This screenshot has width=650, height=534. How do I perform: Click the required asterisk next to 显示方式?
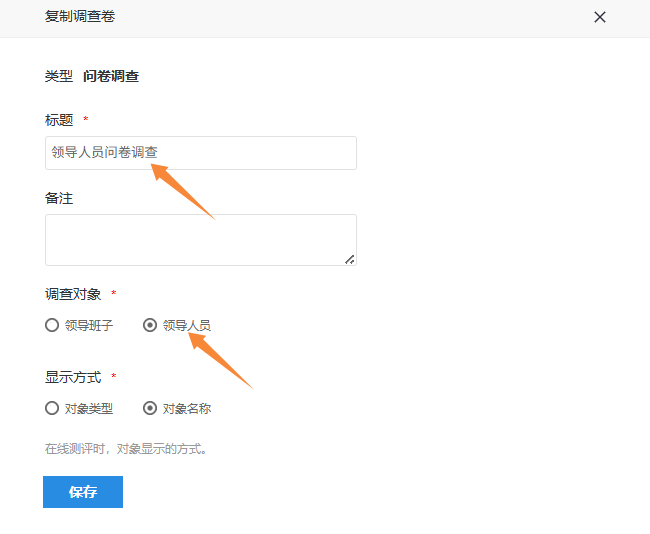point(114,378)
